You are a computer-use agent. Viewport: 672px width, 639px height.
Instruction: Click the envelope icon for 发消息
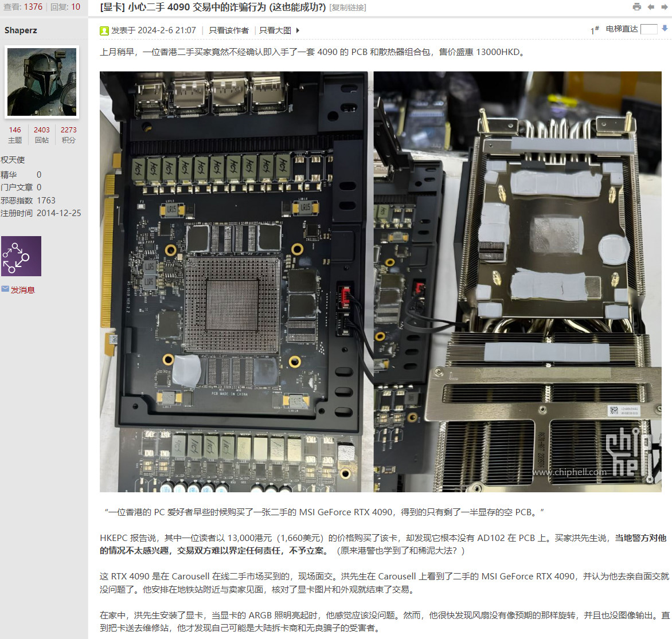pyautogui.click(x=5, y=289)
